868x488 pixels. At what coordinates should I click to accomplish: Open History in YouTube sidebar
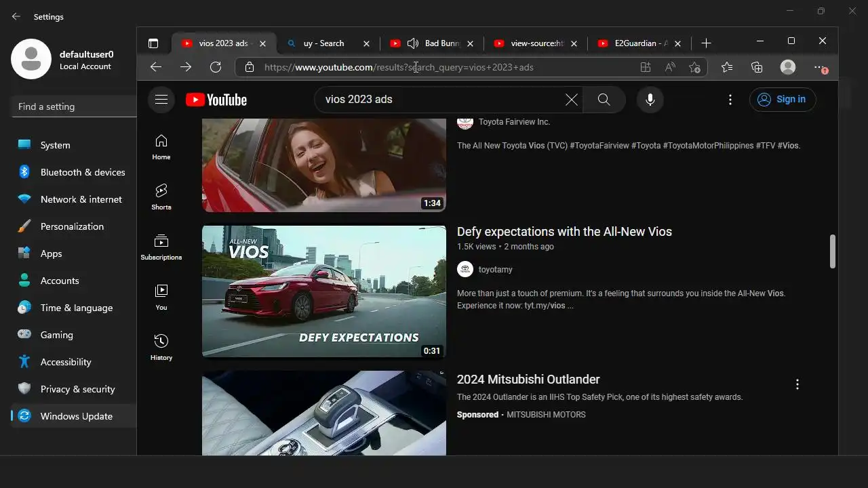pyautogui.click(x=161, y=348)
